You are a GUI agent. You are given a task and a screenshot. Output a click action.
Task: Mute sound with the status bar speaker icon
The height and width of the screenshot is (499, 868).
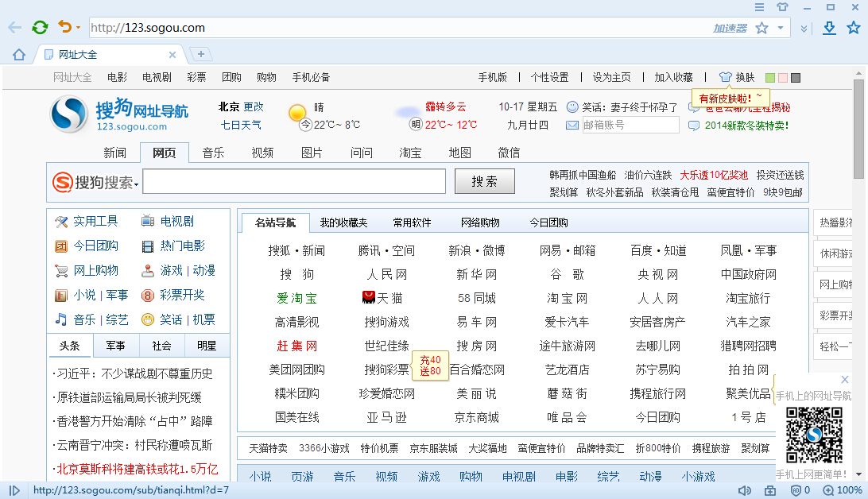click(745, 491)
